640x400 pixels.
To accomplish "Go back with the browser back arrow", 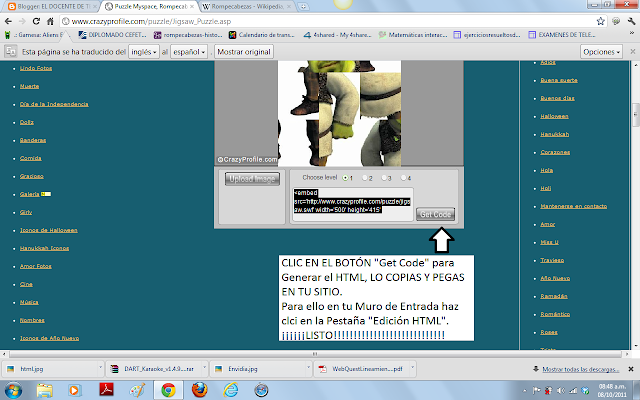I will tap(8, 21).
